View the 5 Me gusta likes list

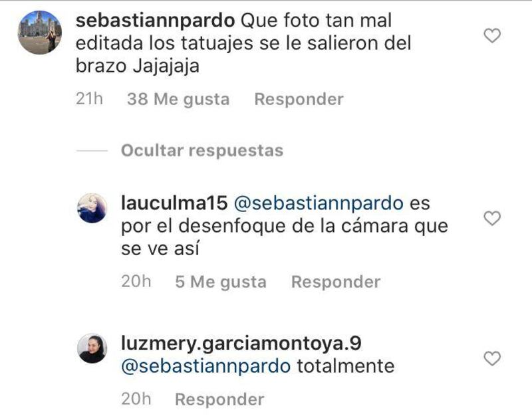click(x=221, y=282)
